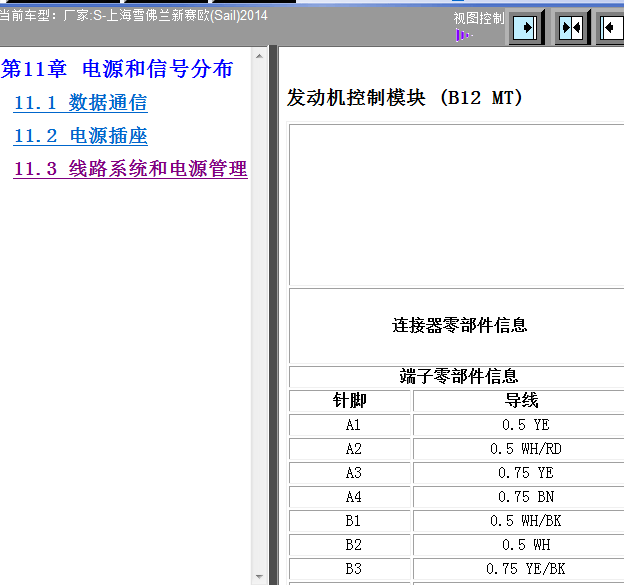Click the scroll down arrow in left panel

[x=259, y=577]
